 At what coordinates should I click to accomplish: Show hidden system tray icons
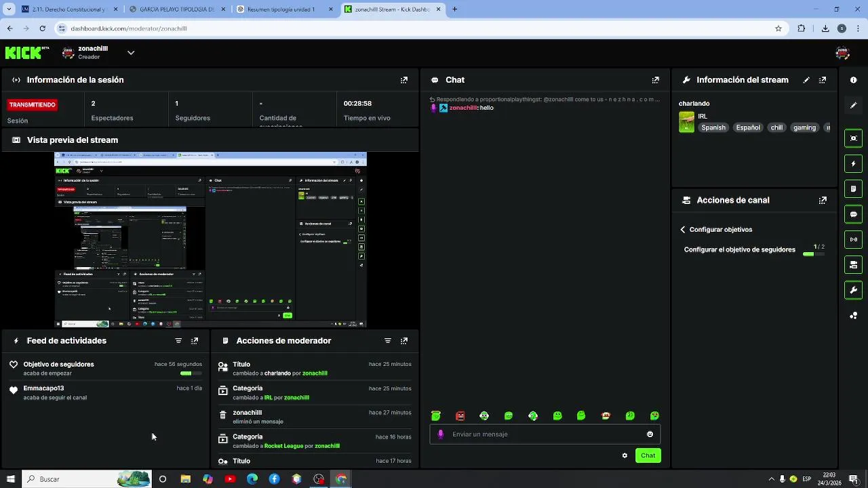[x=771, y=479]
